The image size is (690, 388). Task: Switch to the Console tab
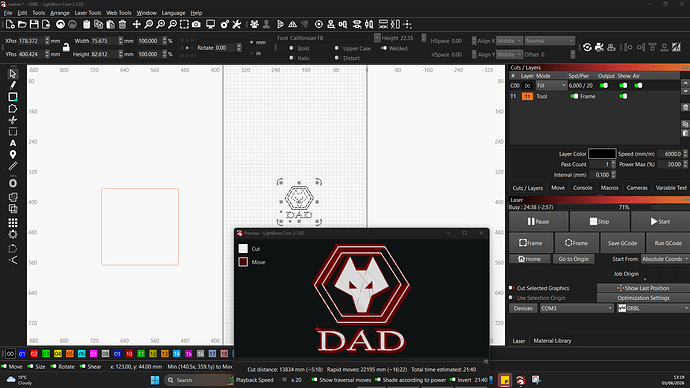pyautogui.click(x=583, y=188)
